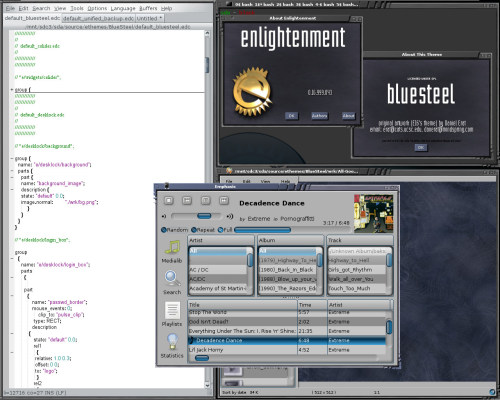Click the round icon in image viewer status bar corner
Image resolution: width=500 pixels, height=400 pixels.
click(x=492, y=392)
